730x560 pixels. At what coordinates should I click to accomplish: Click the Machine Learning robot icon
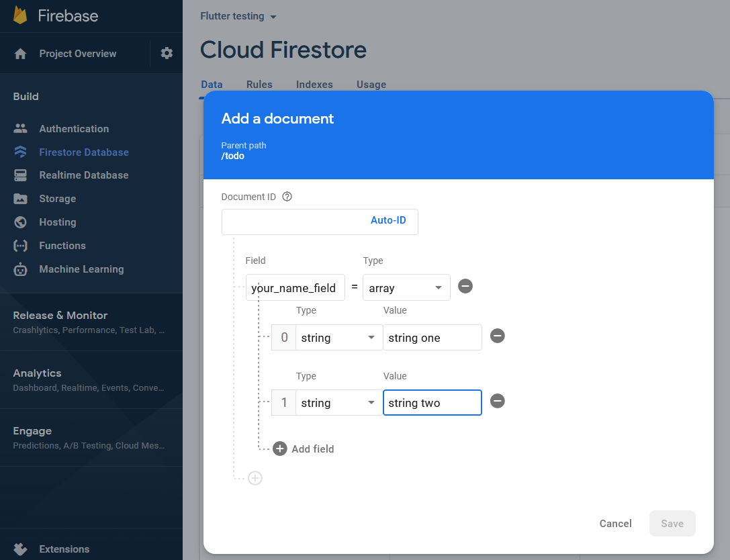click(x=21, y=269)
